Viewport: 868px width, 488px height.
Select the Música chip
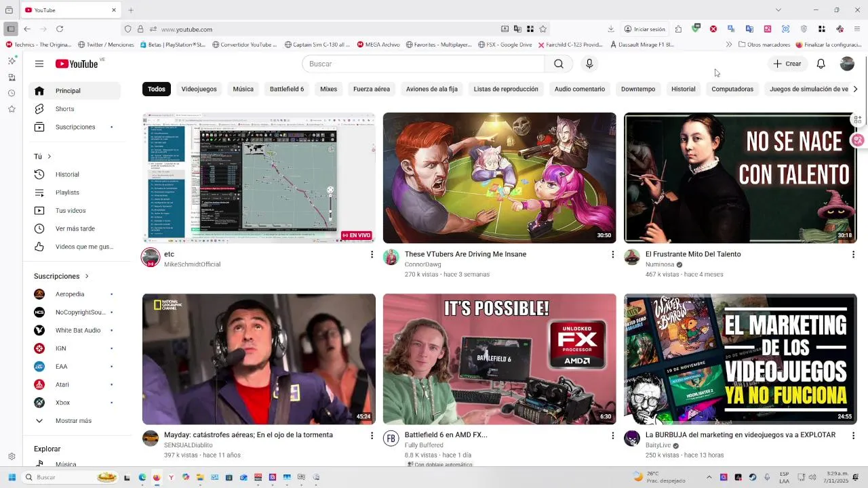point(243,89)
